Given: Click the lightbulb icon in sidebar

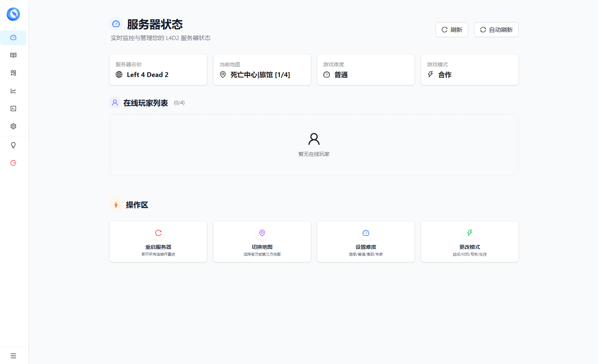Looking at the screenshot, I should 13,145.
